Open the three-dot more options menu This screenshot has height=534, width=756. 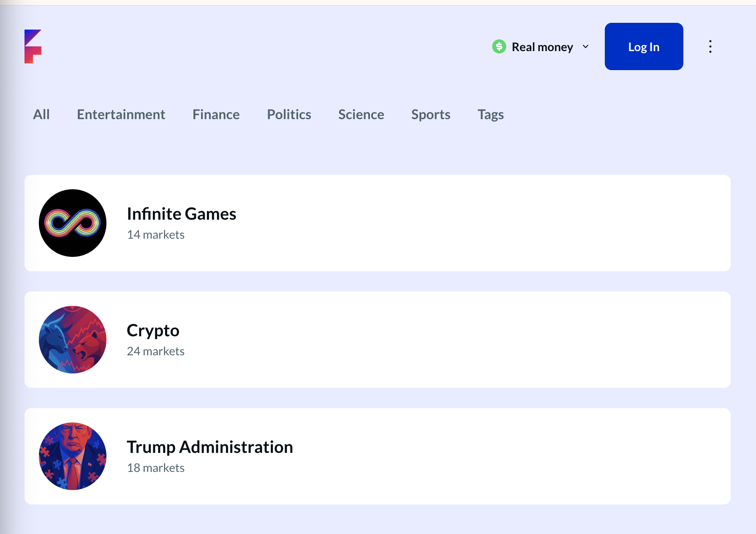pos(710,46)
